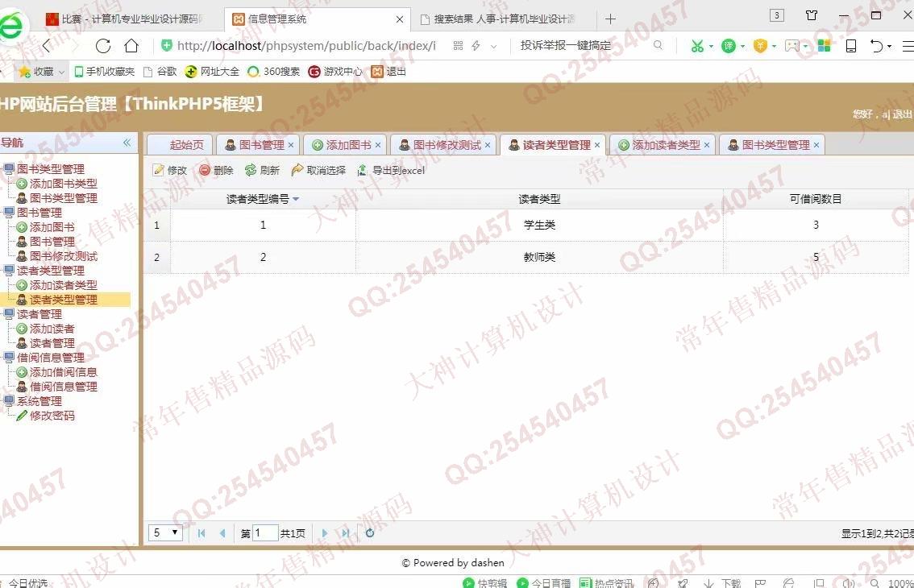Close the 图书类型管理 tab
Viewport: 914px width, 588px height.
(816, 145)
